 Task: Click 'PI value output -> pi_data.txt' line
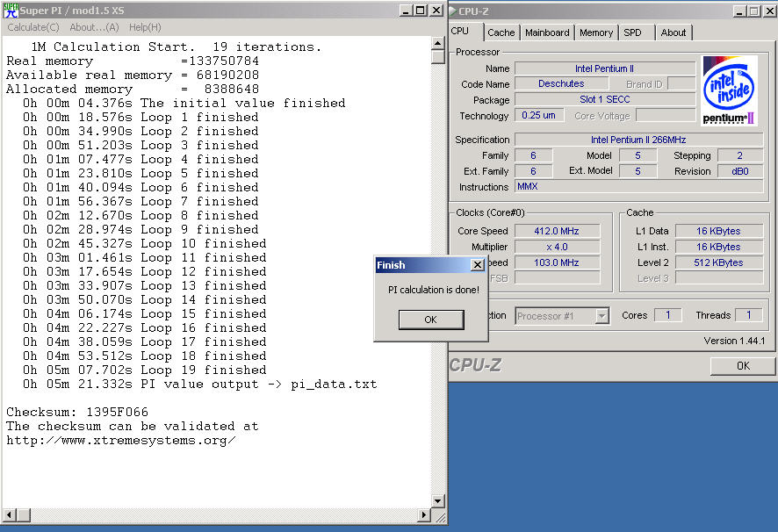(x=200, y=385)
